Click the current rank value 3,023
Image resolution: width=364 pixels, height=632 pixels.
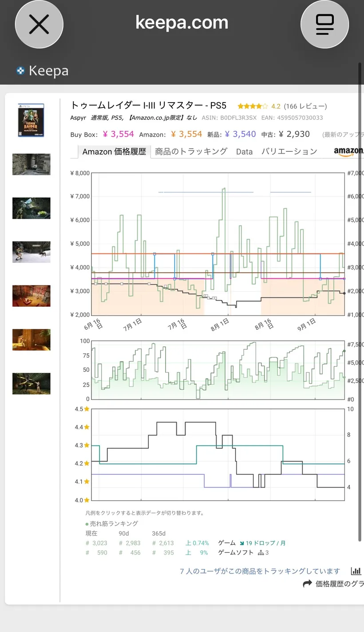[x=96, y=543]
